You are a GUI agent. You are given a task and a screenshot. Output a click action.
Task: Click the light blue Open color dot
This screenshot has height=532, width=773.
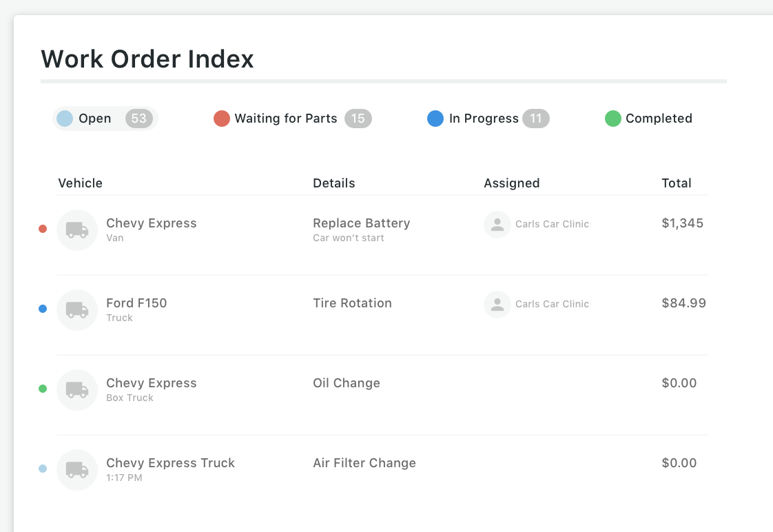click(x=65, y=119)
